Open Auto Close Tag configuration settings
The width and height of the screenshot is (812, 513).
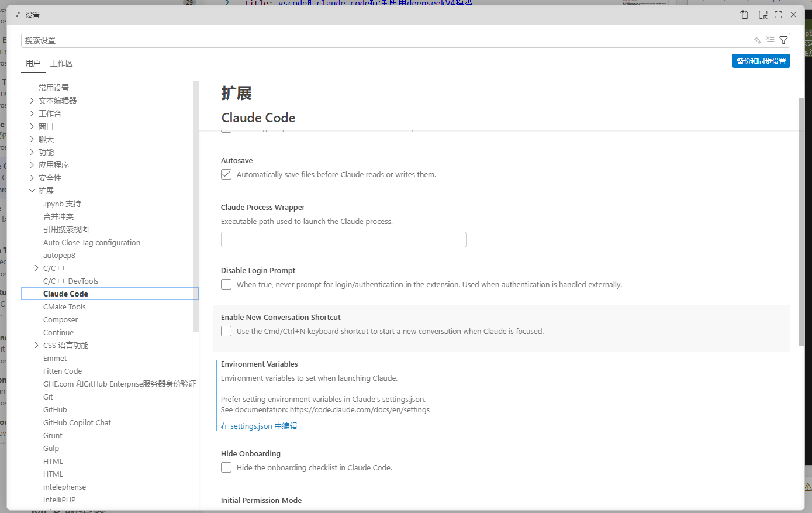click(92, 242)
